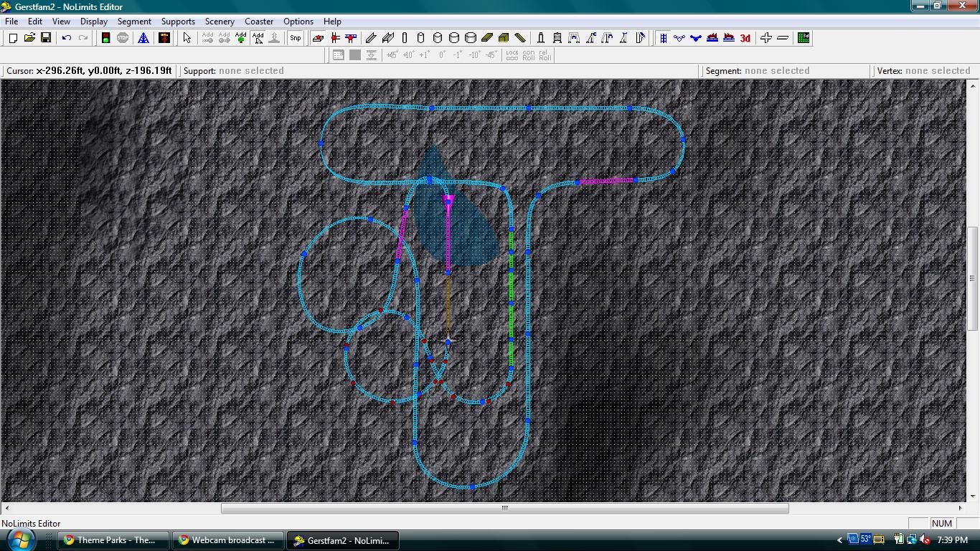
Task: Toggle the second red terrain display button
Action: click(x=729, y=38)
